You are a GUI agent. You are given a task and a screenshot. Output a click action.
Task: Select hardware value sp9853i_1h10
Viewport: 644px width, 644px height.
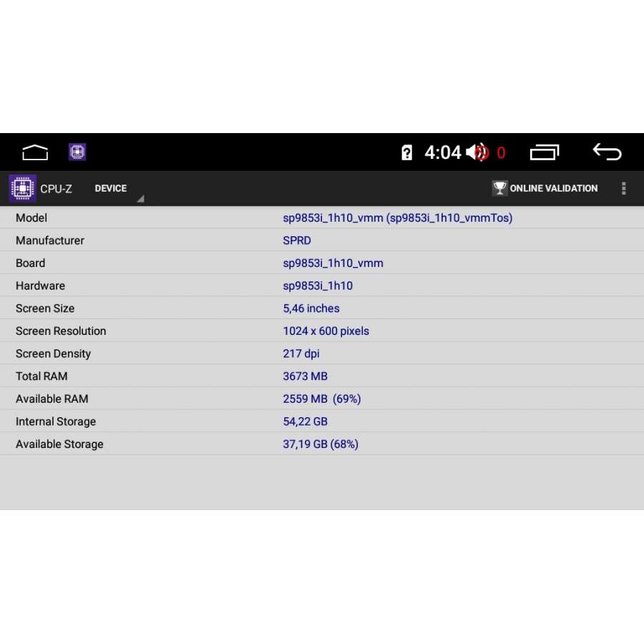click(x=318, y=286)
